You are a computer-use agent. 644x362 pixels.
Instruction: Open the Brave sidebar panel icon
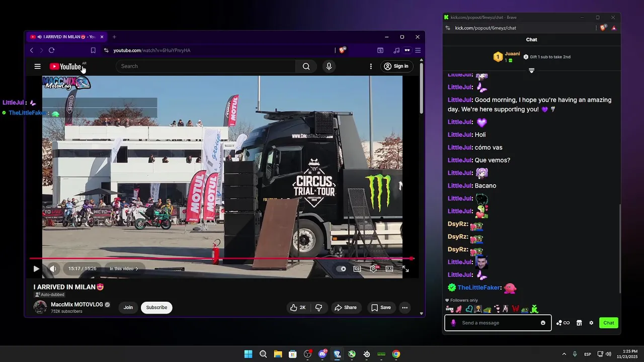(x=380, y=50)
